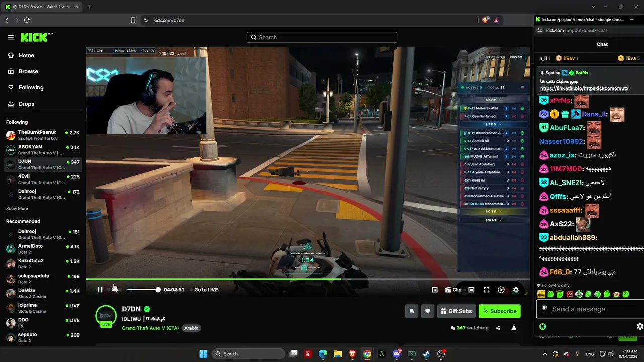Open Discord from the taskbar
This screenshot has height=362, width=644.
point(397,354)
